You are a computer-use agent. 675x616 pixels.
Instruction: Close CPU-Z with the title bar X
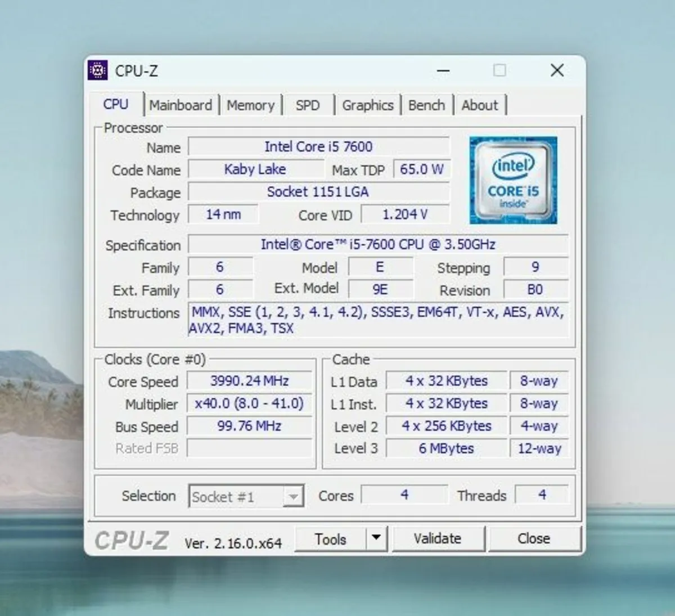(557, 70)
